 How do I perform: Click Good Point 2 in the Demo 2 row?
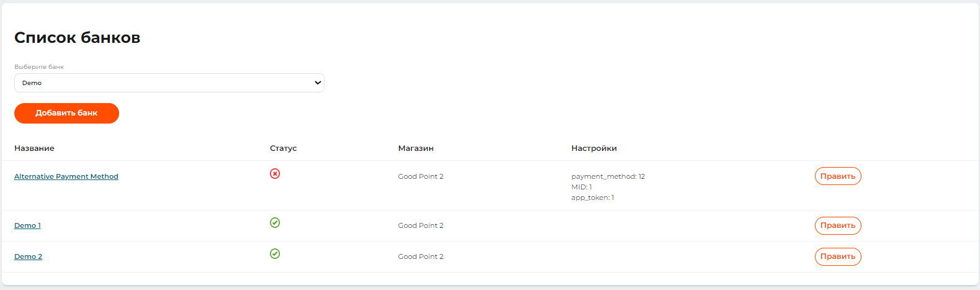tap(421, 256)
